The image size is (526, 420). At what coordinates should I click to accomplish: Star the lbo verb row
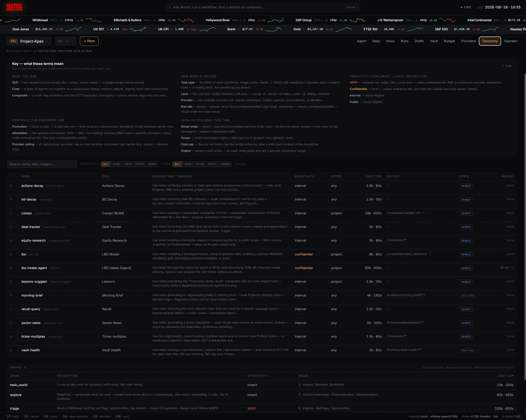(11, 254)
